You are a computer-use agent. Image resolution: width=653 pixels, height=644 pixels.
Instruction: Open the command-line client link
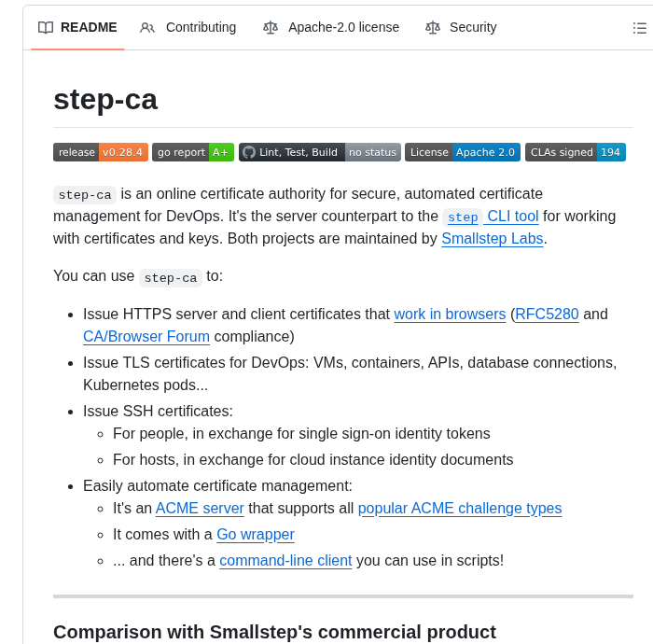point(285,561)
